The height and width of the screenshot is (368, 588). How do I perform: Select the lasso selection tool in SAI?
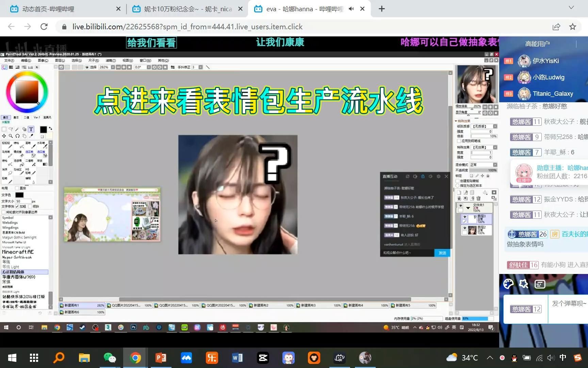(x=11, y=129)
